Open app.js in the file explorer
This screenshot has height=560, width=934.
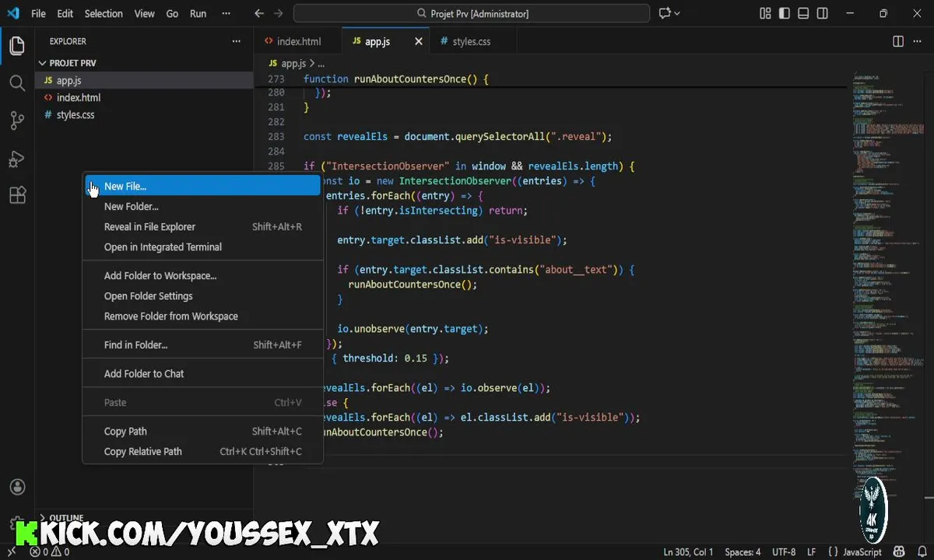[145, 80]
